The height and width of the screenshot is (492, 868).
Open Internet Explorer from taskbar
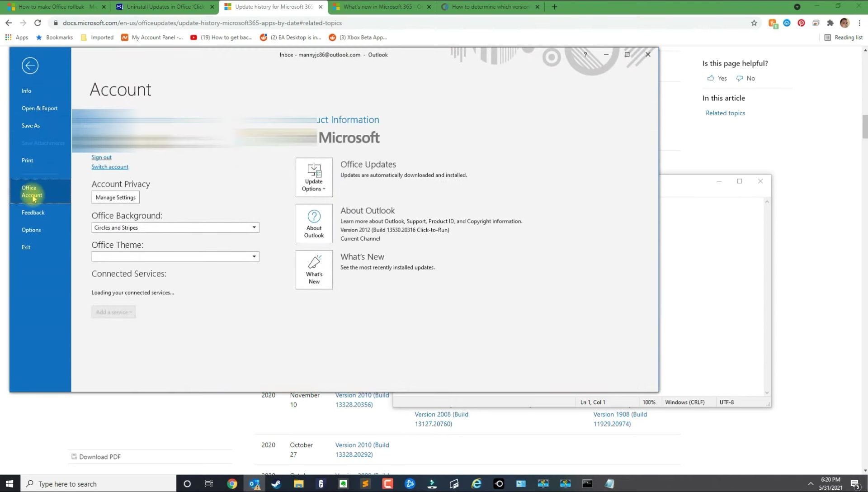pos(476,483)
